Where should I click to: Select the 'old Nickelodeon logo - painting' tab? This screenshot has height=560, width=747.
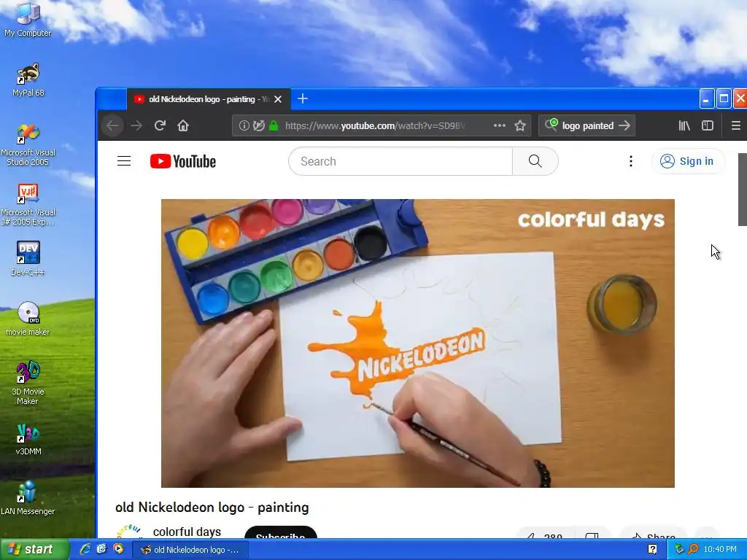click(x=209, y=99)
